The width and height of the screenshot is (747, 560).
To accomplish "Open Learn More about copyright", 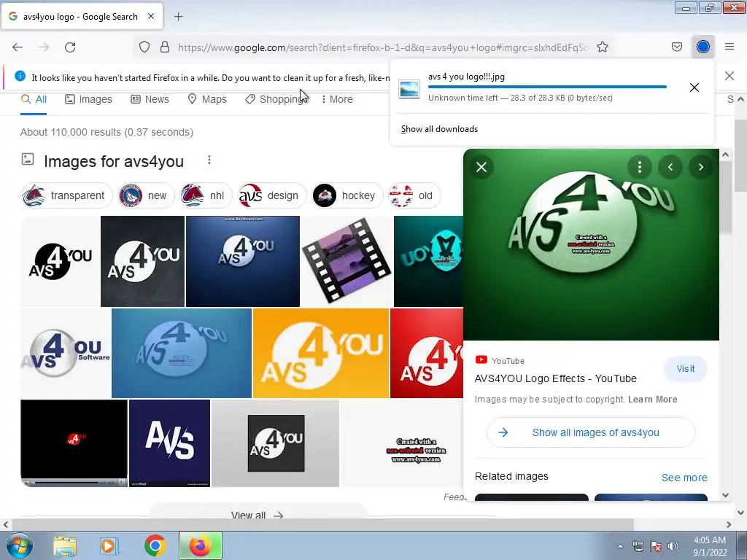I will click(652, 400).
